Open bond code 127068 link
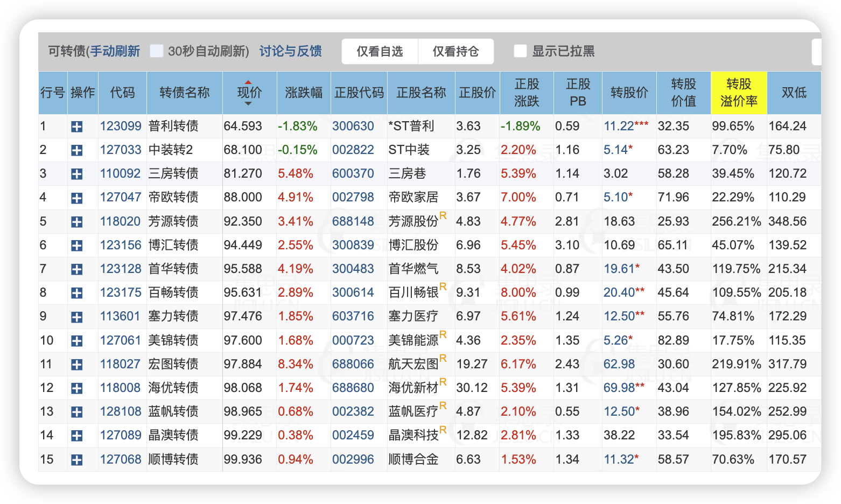The height and width of the screenshot is (504, 841). pyautogui.click(x=121, y=460)
